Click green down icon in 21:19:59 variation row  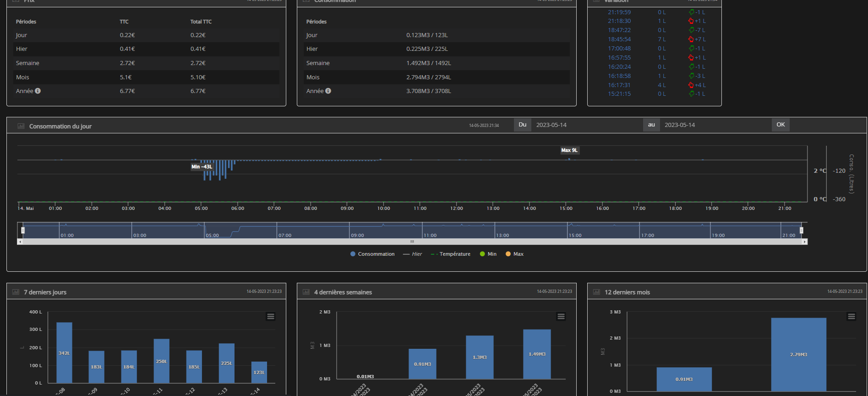pos(691,12)
